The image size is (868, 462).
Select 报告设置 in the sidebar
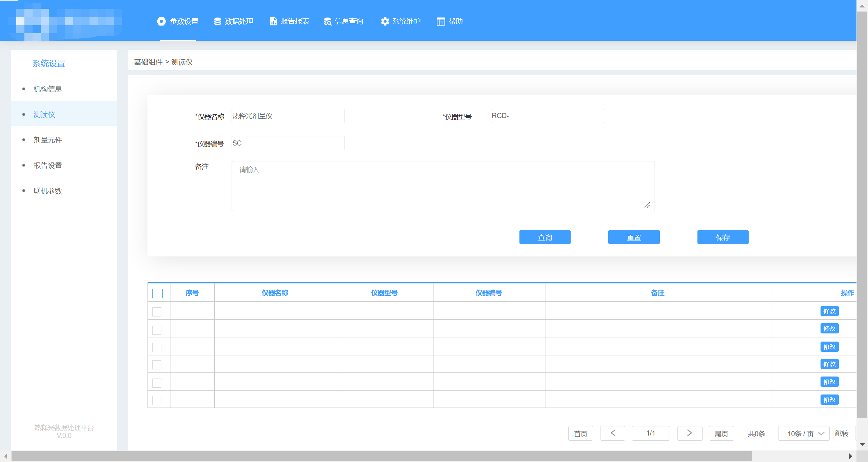(x=64, y=166)
